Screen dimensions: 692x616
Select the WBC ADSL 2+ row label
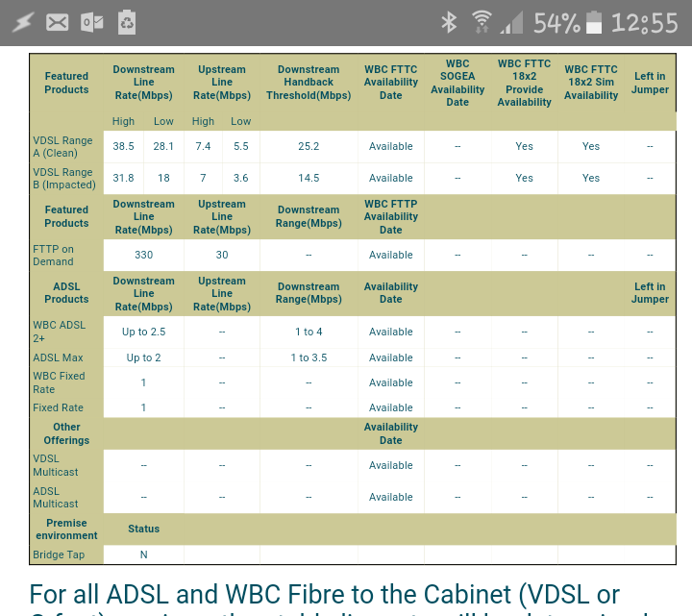click(x=60, y=332)
